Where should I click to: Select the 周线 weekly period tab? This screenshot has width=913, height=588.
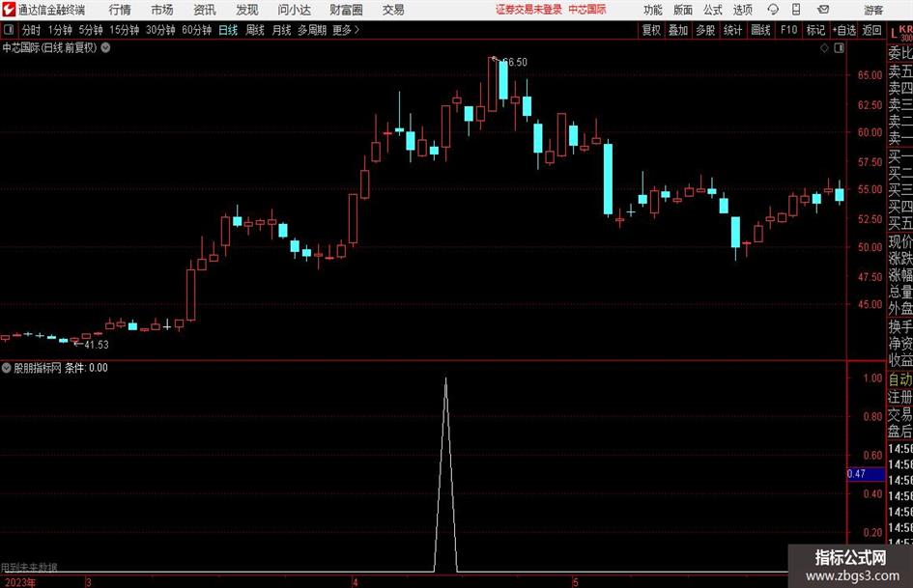coord(254,30)
